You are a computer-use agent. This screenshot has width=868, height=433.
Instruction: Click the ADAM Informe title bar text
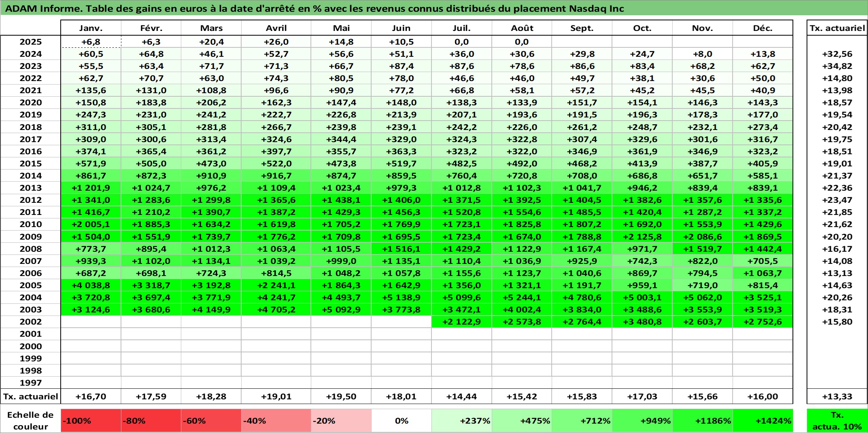point(314,9)
